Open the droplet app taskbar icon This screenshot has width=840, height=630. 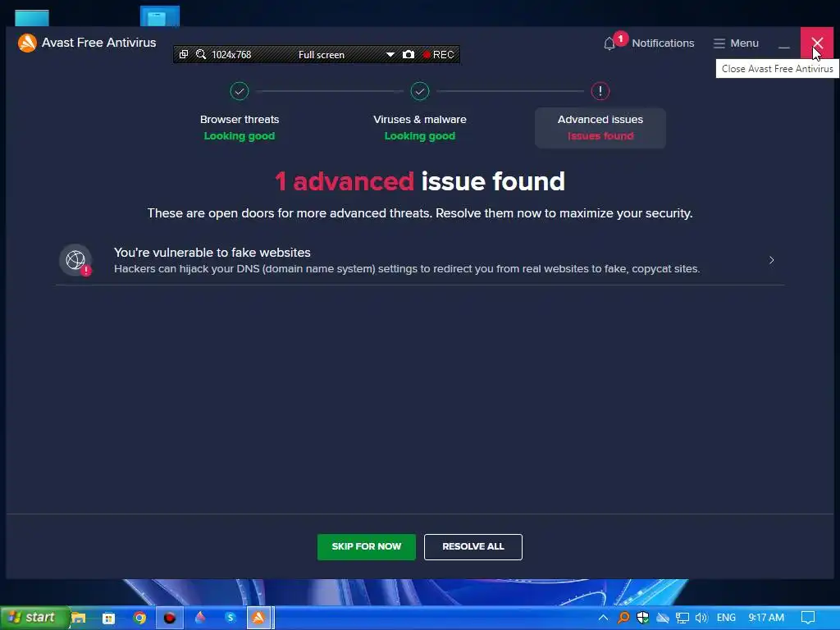200,618
